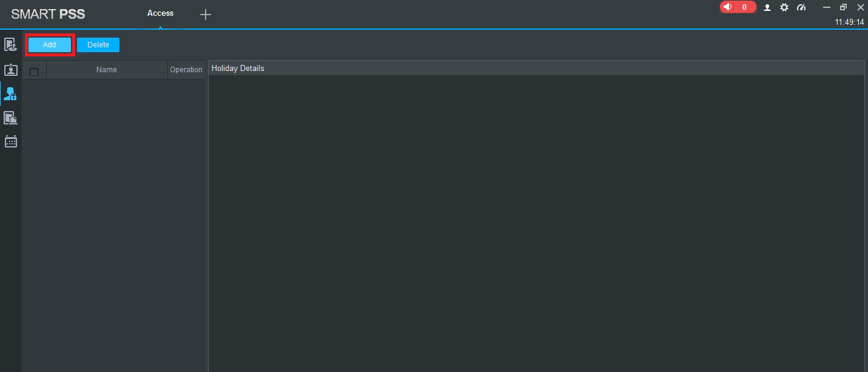Select the user-with-lock permission icon
This screenshot has height=372, width=868.
10,93
